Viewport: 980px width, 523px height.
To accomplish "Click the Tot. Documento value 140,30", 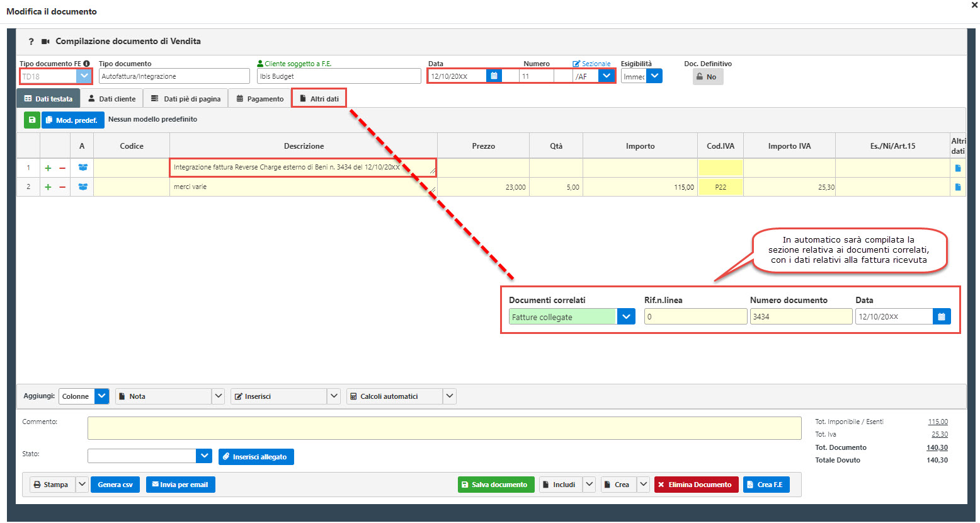I will pos(937,448).
